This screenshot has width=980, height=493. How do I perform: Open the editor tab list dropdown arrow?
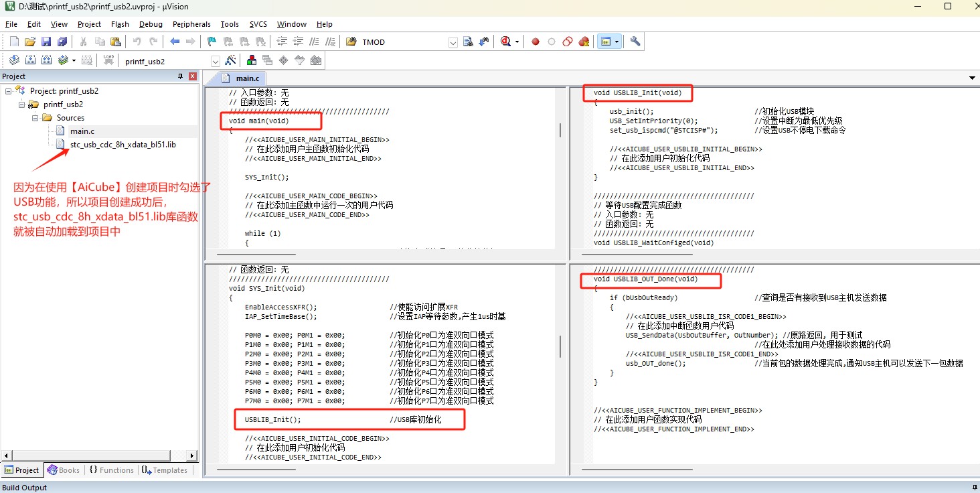(x=972, y=78)
